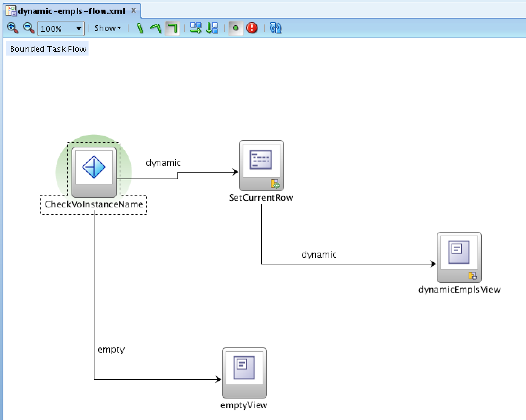Click the dynamicEmplsView label text
The width and height of the screenshot is (526, 420).
tap(459, 290)
